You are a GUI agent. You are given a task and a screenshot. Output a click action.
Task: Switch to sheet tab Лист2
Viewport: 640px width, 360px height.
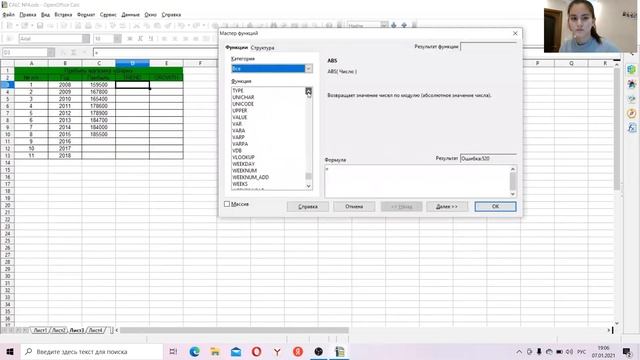[59, 330]
